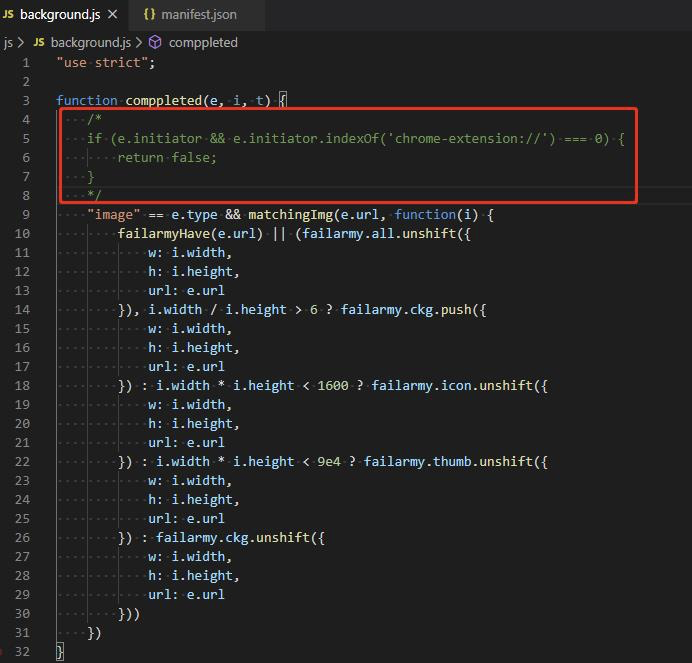Click failarmy.icon.unshift on line 18

452,385
